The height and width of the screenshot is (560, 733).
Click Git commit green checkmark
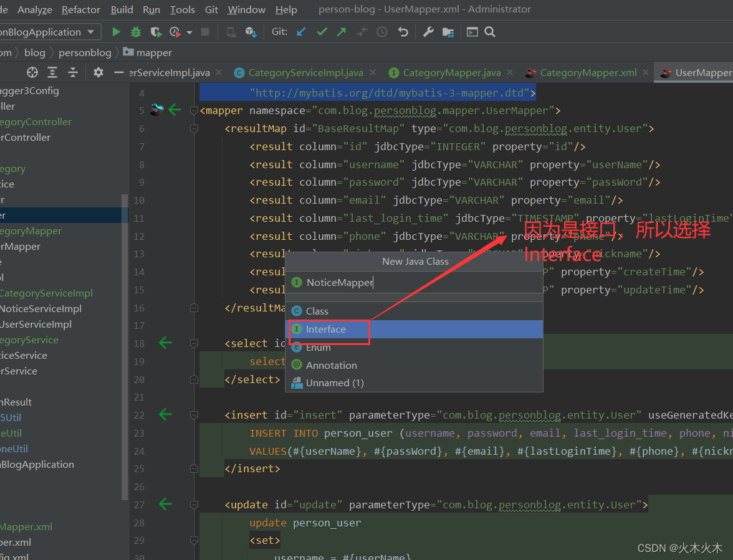click(x=322, y=32)
